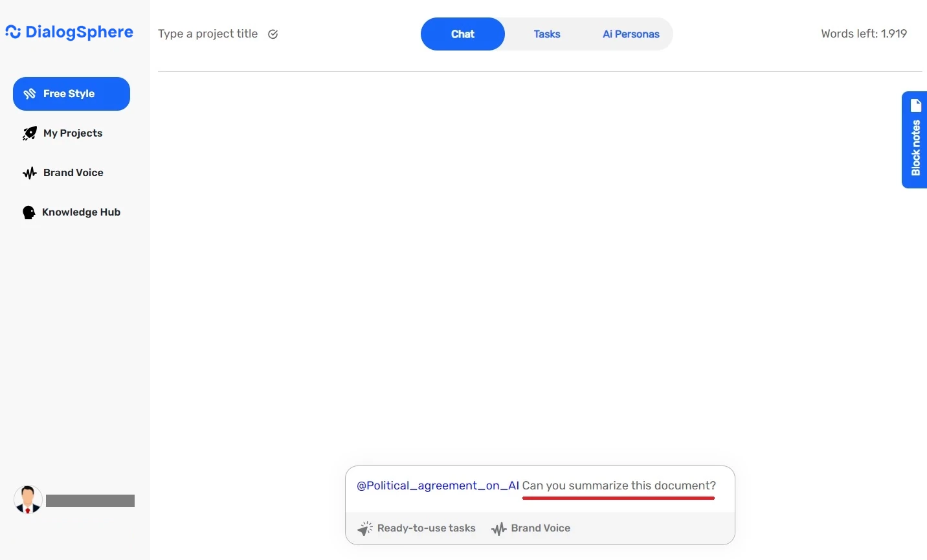Open the Tasks tab
This screenshot has width=927, height=560.
click(546, 34)
